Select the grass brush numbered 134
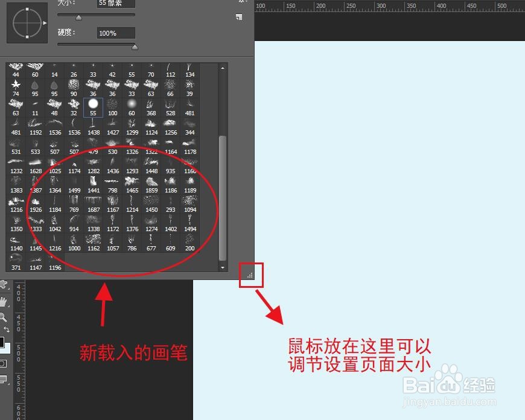Viewport: 525px width, 420px height. pos(189,66)
